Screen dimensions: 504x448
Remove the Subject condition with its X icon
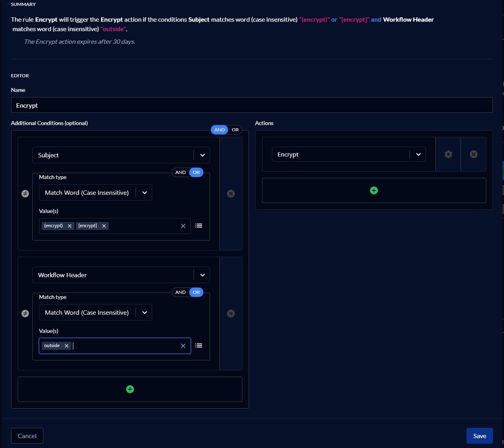231,194
